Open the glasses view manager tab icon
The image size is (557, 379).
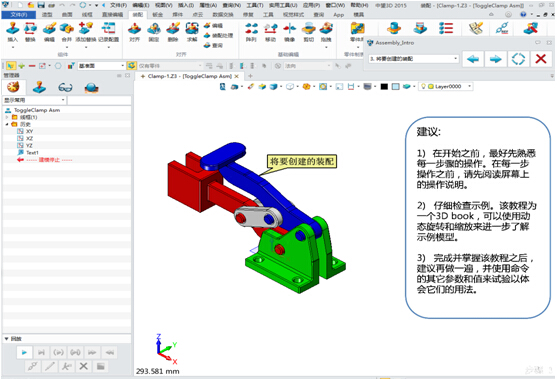click(x=65, y=87)
